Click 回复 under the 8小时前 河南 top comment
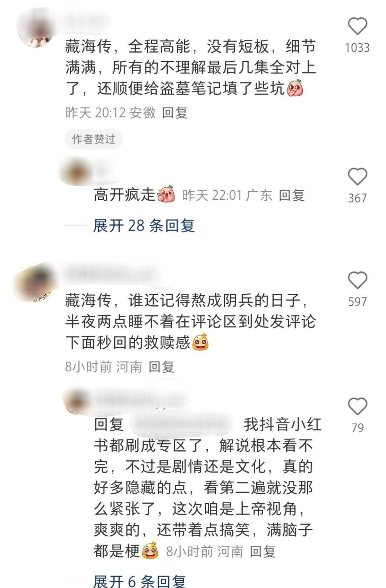The height and width of the screenshot is (588, 386). [x=162, y=366]
